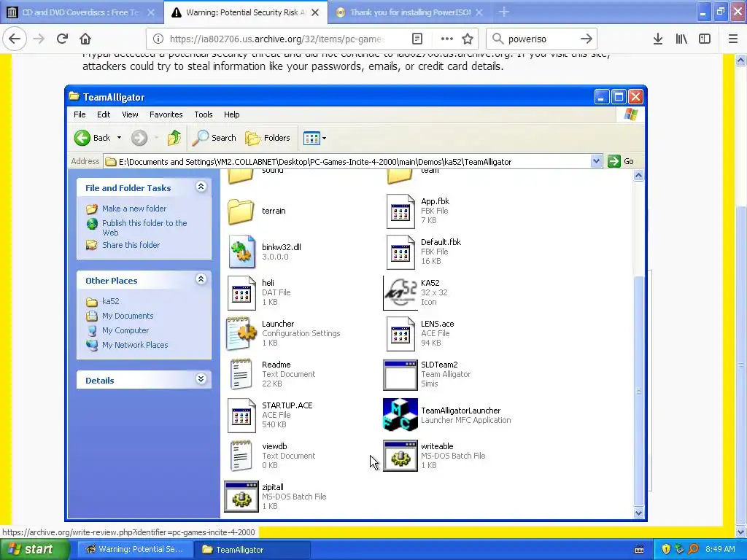
Task: Click the file list scroll down arrow
Action: (x=638, y=513)
